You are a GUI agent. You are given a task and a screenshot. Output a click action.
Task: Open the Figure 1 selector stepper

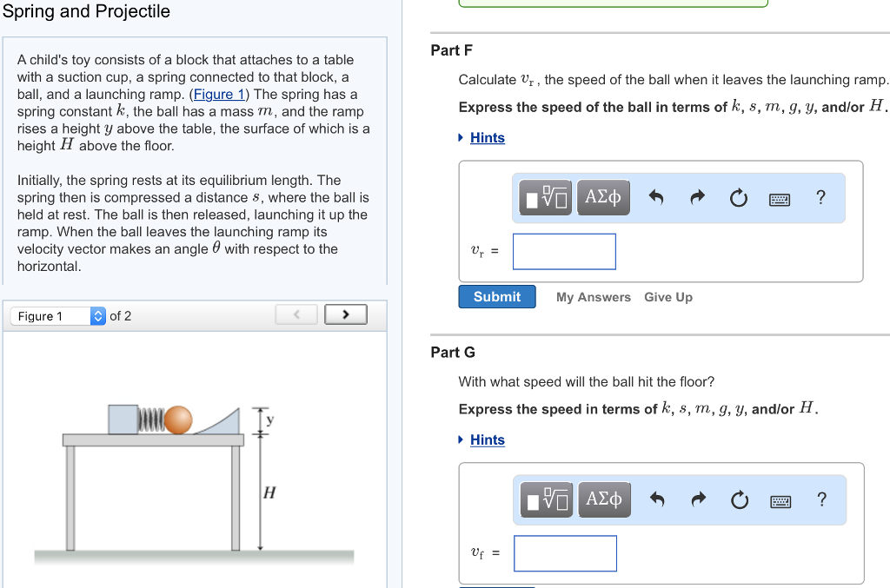98,315
